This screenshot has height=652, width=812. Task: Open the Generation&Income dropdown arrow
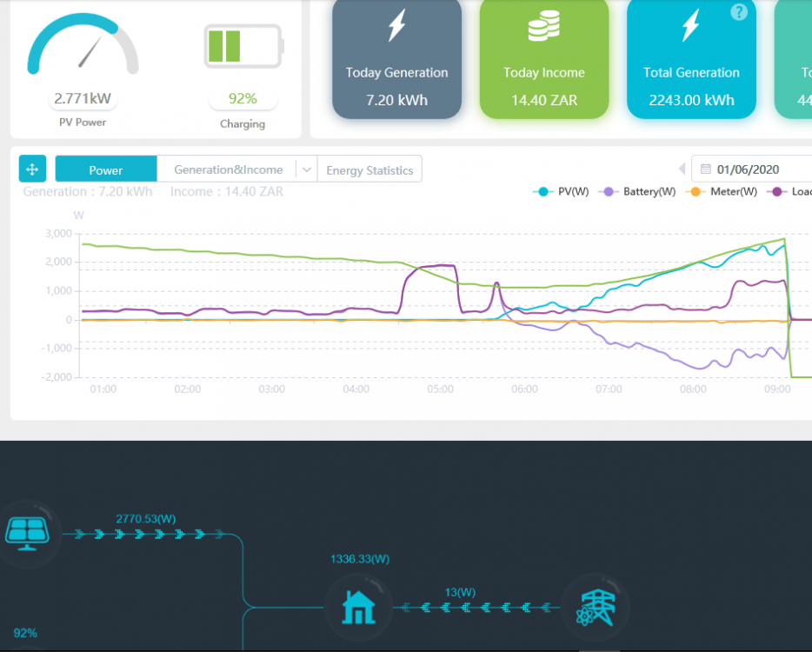tap(306, 169)
